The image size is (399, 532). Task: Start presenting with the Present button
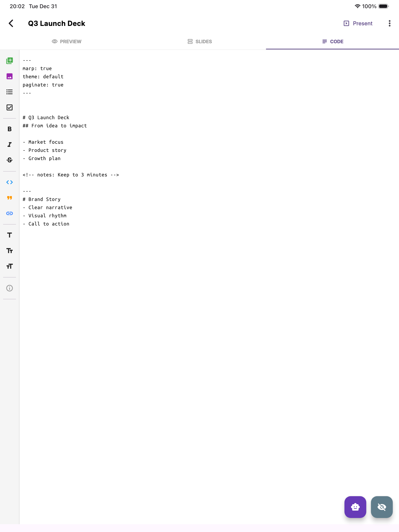(x=358, y=23)
